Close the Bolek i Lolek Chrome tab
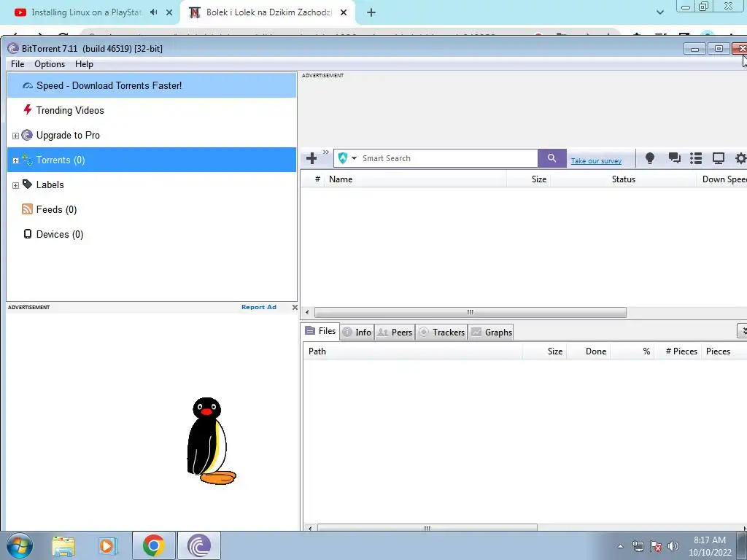The width and height of the screenshot is (747, 560). coord(344,13)
